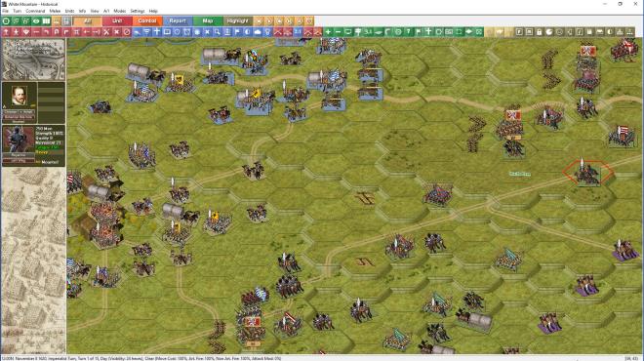Image resolution: width=644 pixels, height=361 pixels.
Task: Click the green white-cross icon
Action: (428, 31)
